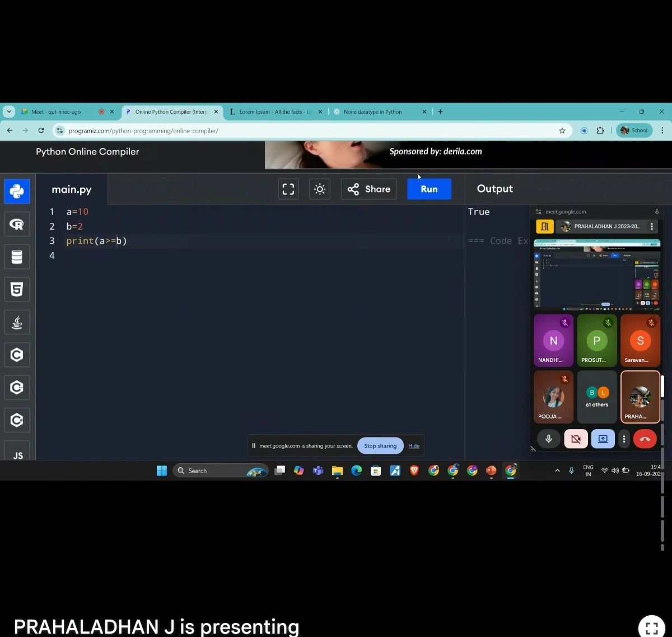Select the R language icon in sidebar
Screen dimensions: 672x637
[17, 224]
